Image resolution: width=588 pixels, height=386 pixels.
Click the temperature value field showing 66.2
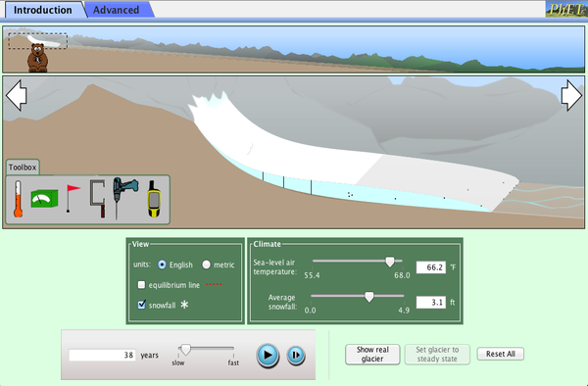[431, 267]
